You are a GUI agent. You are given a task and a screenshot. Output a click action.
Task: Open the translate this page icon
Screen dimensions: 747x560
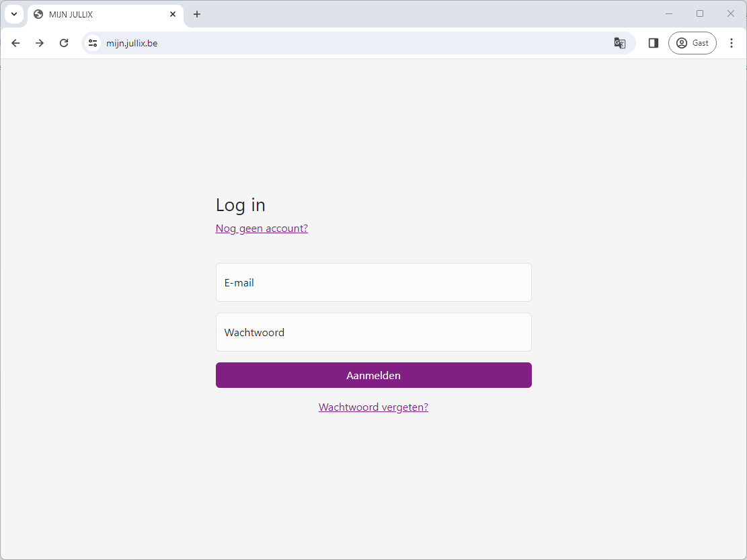tap(619, 43)
